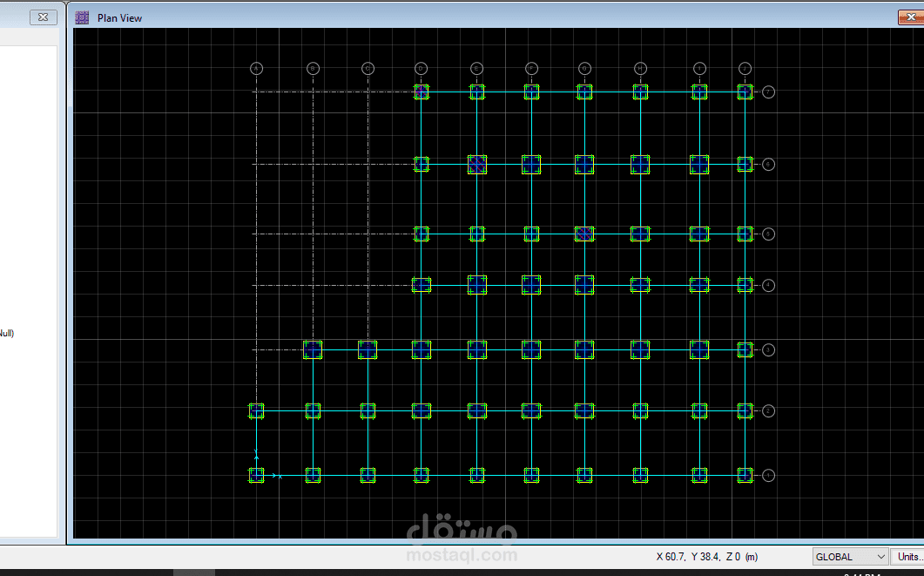
Task: Select the column at grid J-7
Action: (745, 92)
